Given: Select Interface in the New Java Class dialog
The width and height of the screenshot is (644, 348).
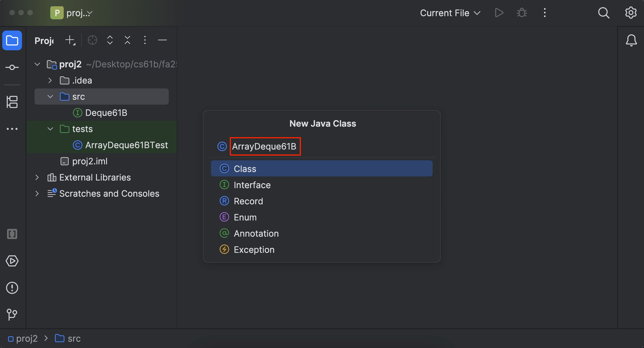Looking at the screenshot, I should pyautogui.click(x=252, y=185).
